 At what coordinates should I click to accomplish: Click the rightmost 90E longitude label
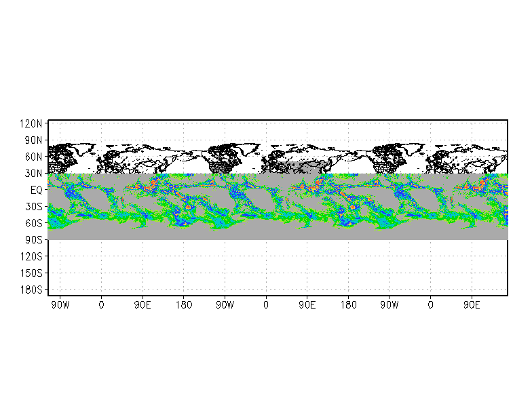click(x=472, y=305)
